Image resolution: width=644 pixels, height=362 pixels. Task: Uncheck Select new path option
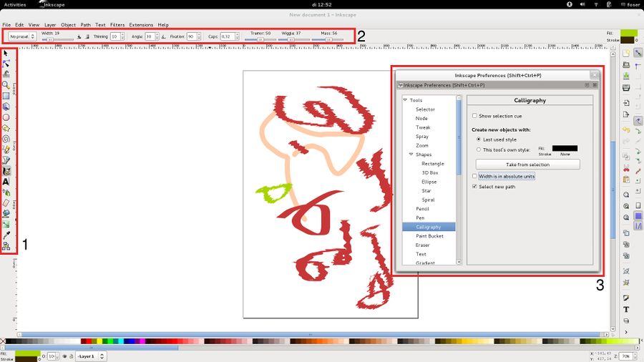(475, 187)
